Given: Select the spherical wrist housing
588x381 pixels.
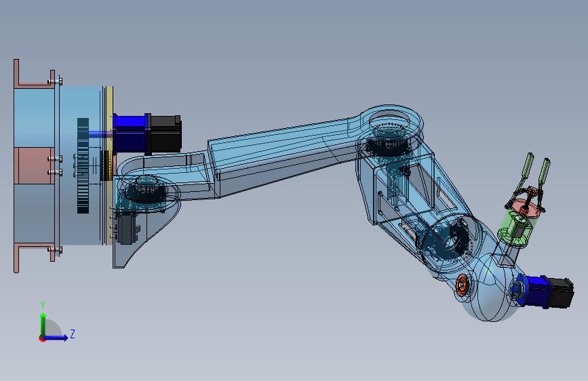Looking at the screenshot, I should [x=490, y=289].
